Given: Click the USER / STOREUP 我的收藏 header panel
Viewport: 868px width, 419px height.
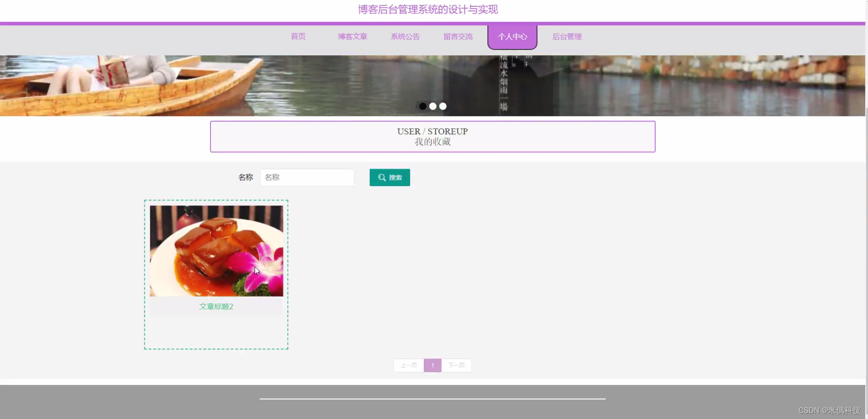Looking at the screenshot, I should click(432, 136).
